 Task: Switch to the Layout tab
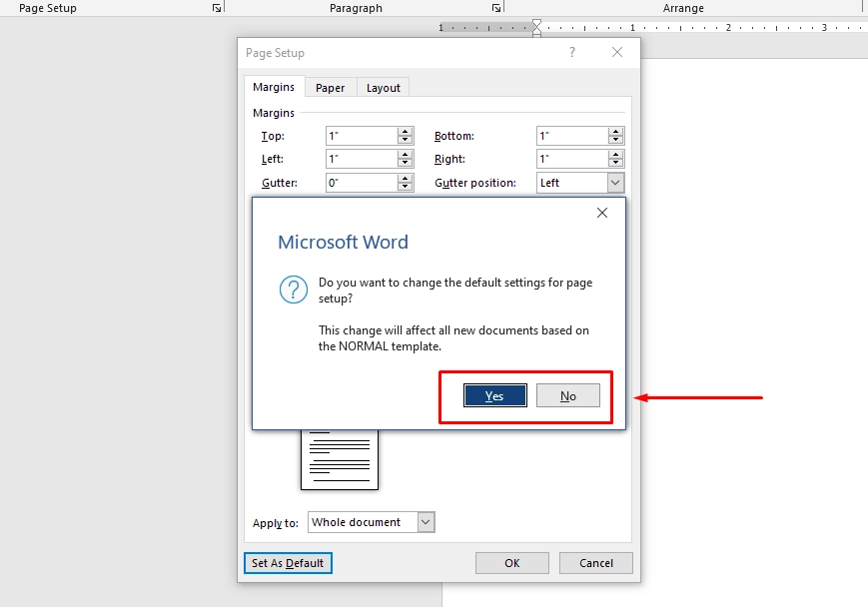(x=383, y=88)
